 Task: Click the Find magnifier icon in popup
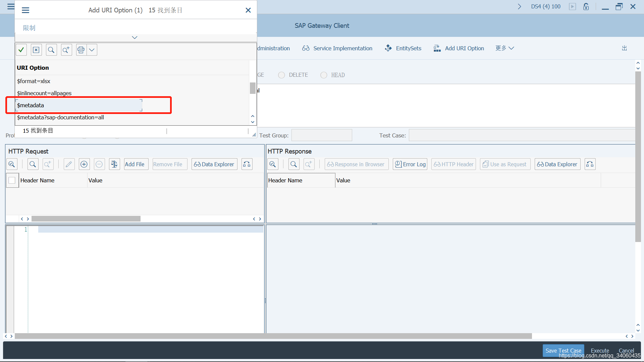click(x=51, y=50)
